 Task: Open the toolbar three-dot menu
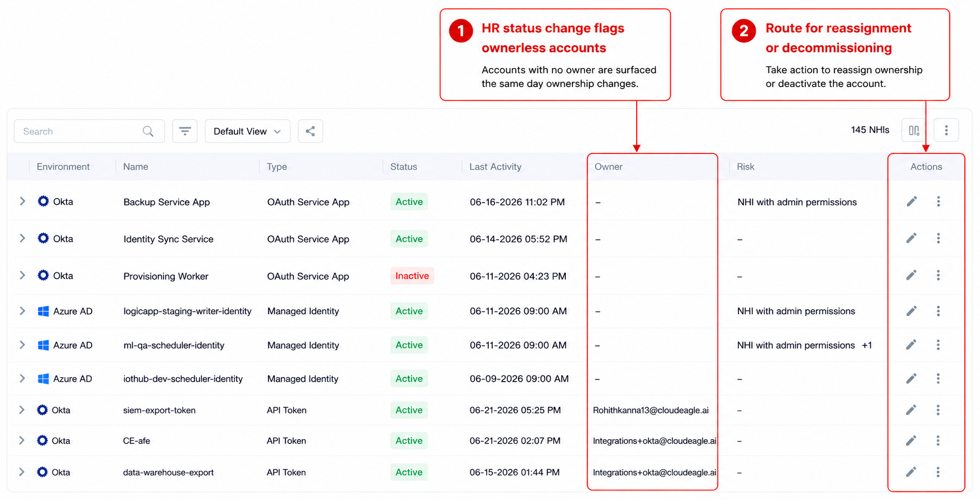pos(946,130)
